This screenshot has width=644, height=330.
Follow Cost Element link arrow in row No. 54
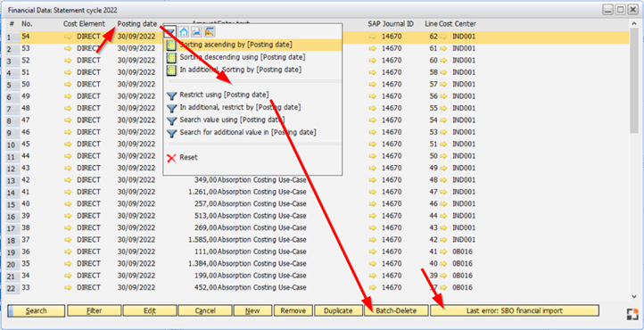tap(68, 37)
